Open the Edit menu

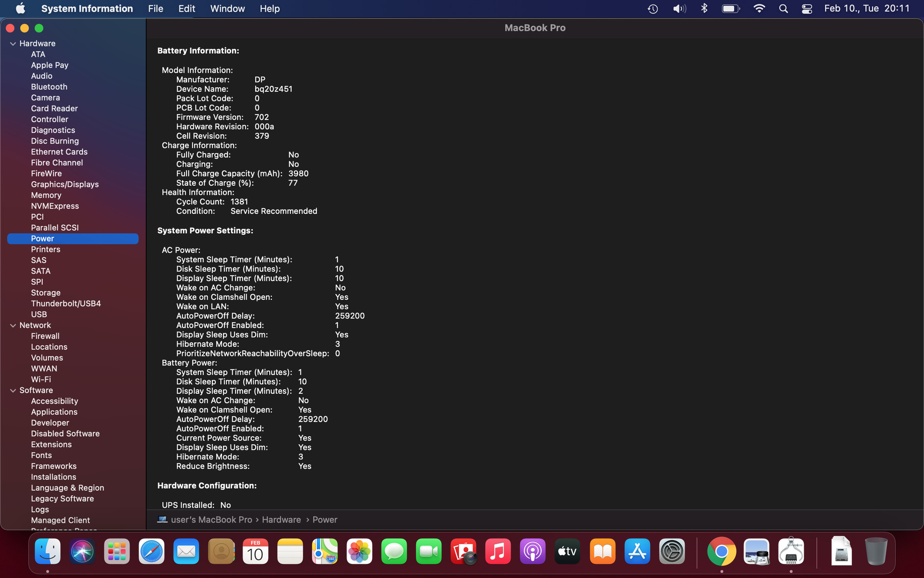point(187,9)
